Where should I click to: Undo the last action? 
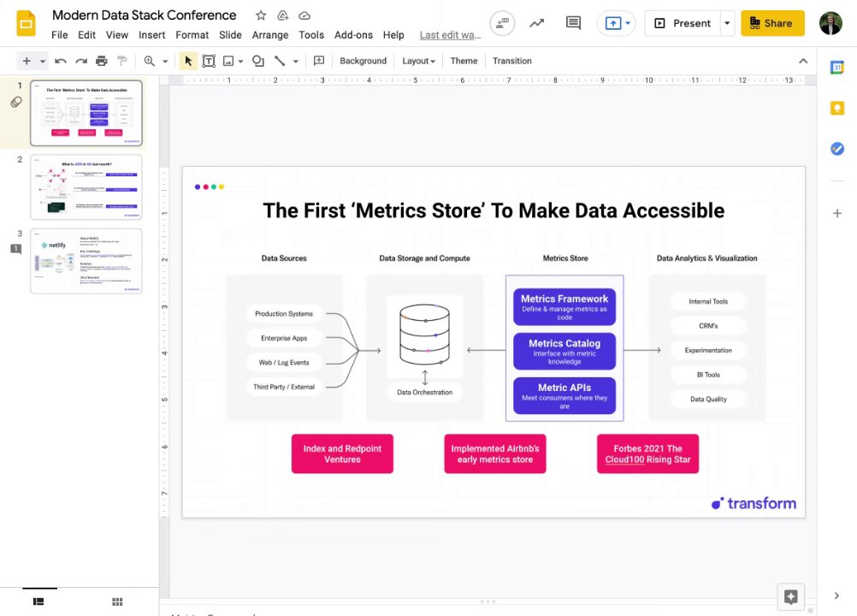click(x=60, y=61)
